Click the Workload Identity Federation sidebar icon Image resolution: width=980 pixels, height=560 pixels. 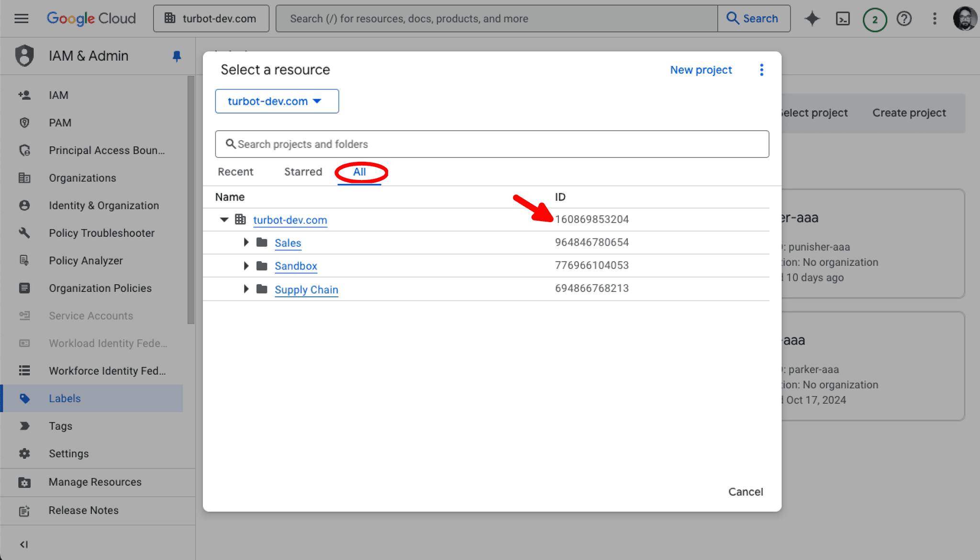coord(24,343)
